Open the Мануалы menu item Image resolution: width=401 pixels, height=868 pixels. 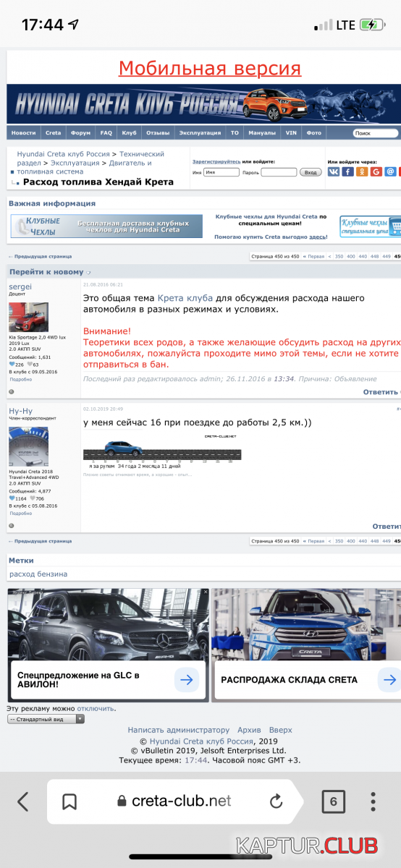click(262, 133)
